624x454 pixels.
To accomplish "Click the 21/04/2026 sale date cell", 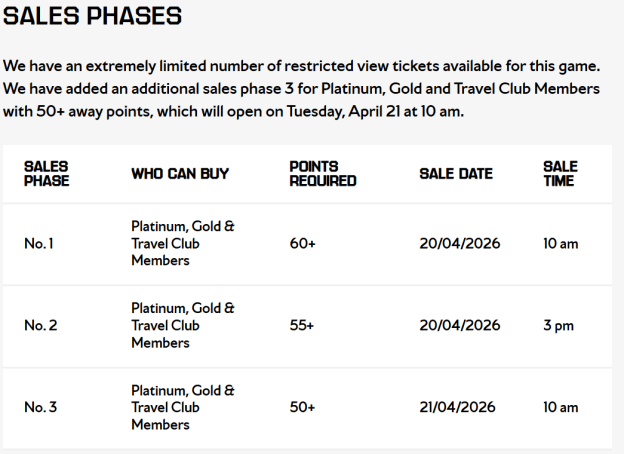I will click(460, 408).
